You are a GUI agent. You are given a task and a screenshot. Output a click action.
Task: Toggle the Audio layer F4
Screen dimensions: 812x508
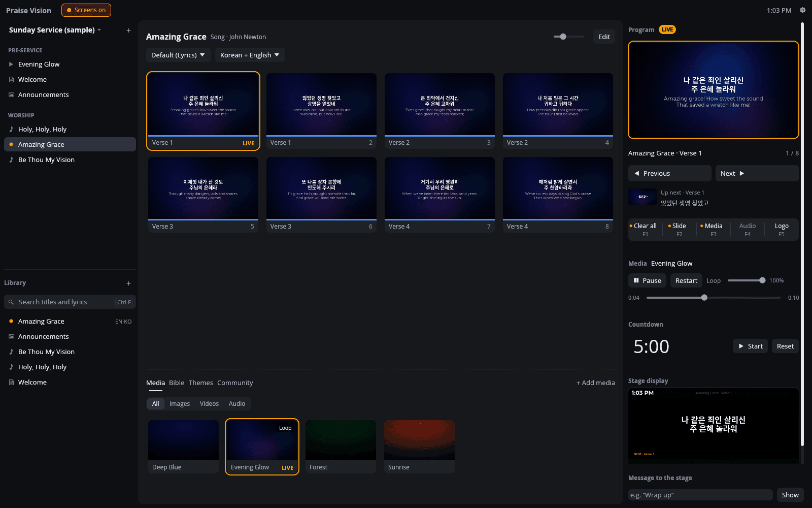[747, 230]
